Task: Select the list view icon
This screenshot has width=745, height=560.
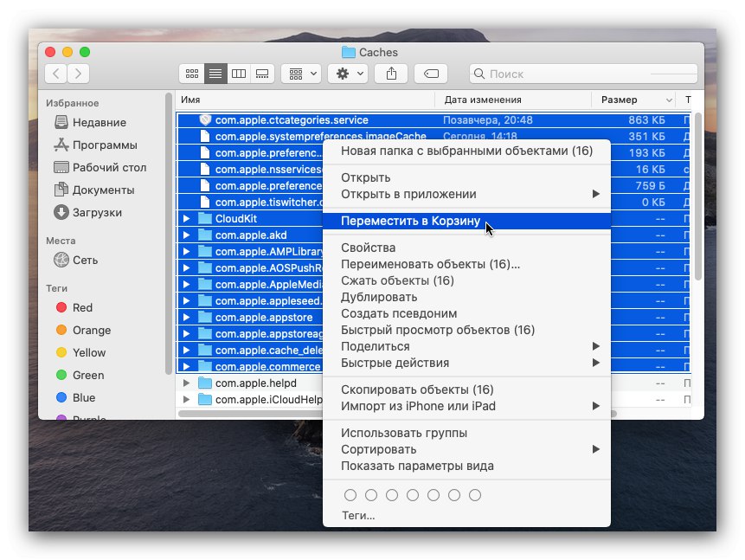Action: [215, 74]
